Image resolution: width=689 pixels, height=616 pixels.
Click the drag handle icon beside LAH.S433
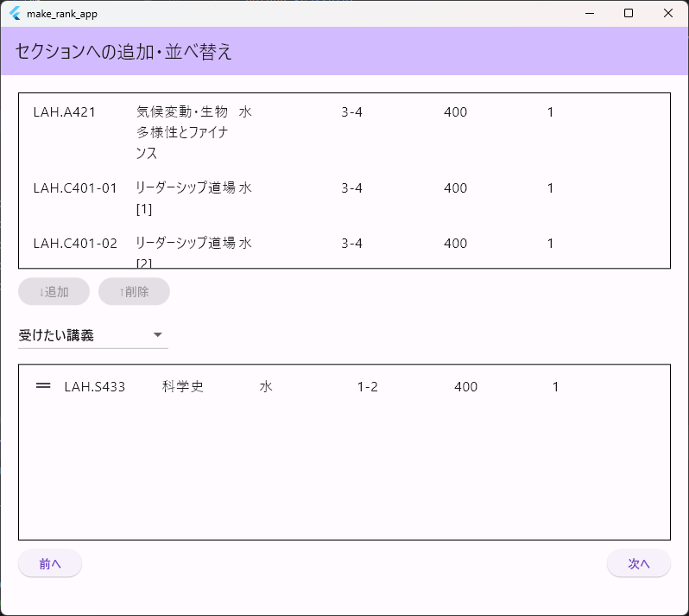tap(43, 386)
